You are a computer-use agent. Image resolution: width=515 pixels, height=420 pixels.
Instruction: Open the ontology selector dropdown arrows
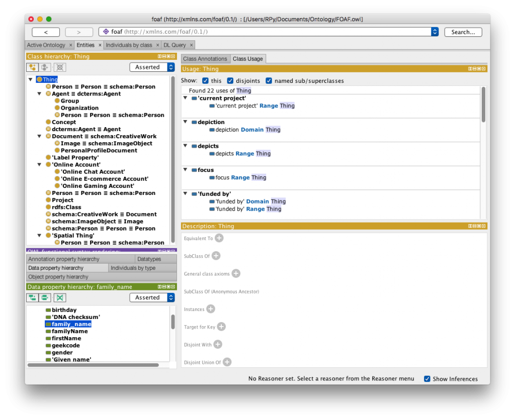(435, 32)
